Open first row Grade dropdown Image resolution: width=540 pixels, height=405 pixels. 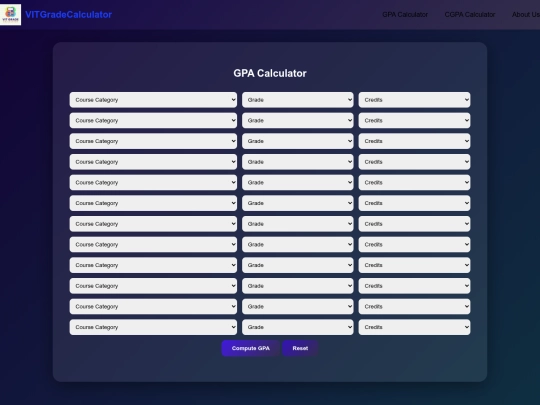(x=298, y=100)
